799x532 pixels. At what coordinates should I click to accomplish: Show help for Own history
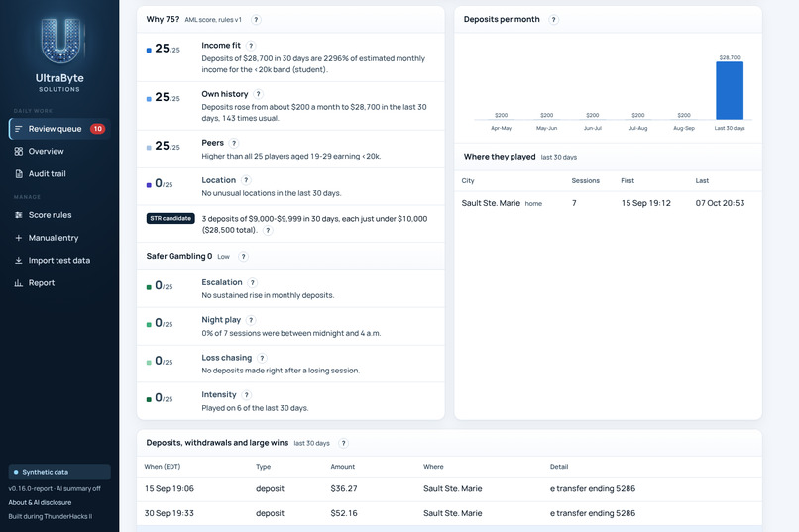pos(259,94)
